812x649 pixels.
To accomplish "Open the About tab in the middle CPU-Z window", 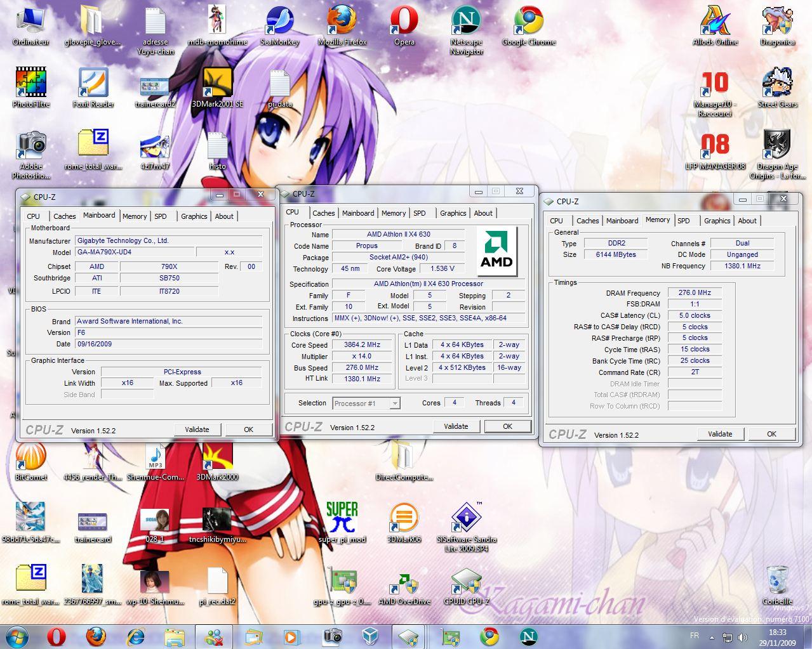I will [483, 213].
